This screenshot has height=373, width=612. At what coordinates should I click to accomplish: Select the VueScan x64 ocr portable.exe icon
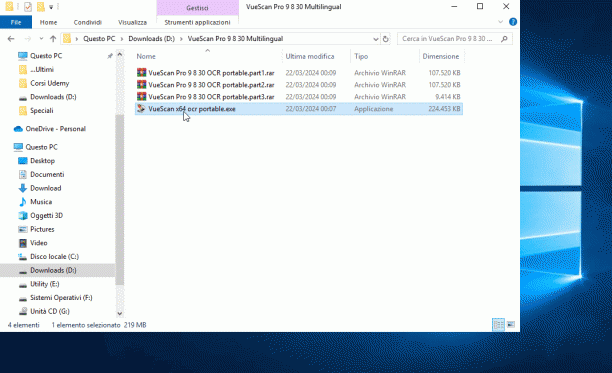(141, 108)
